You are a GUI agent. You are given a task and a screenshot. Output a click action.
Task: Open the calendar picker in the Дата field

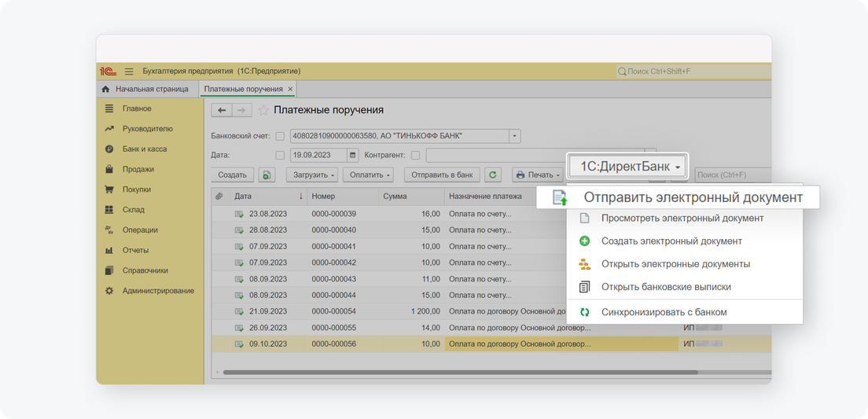(353, 155)
